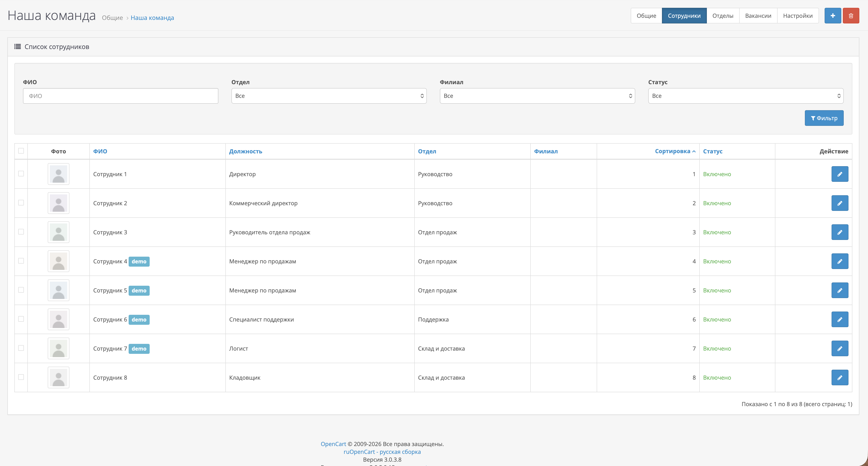
Task: Edit Сотрудник 1 with pencil icon
Action: [x=840, y=174]
